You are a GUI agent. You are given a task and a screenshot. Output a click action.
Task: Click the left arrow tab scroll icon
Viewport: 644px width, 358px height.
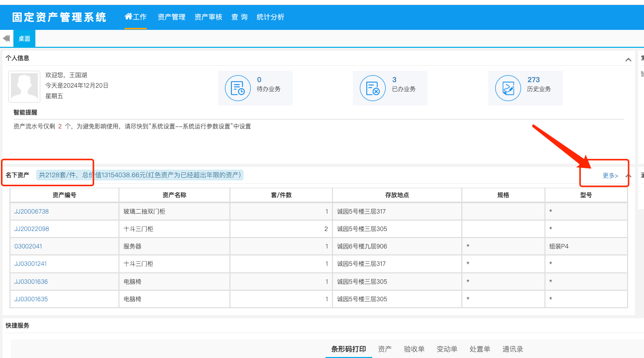point(6,38)
